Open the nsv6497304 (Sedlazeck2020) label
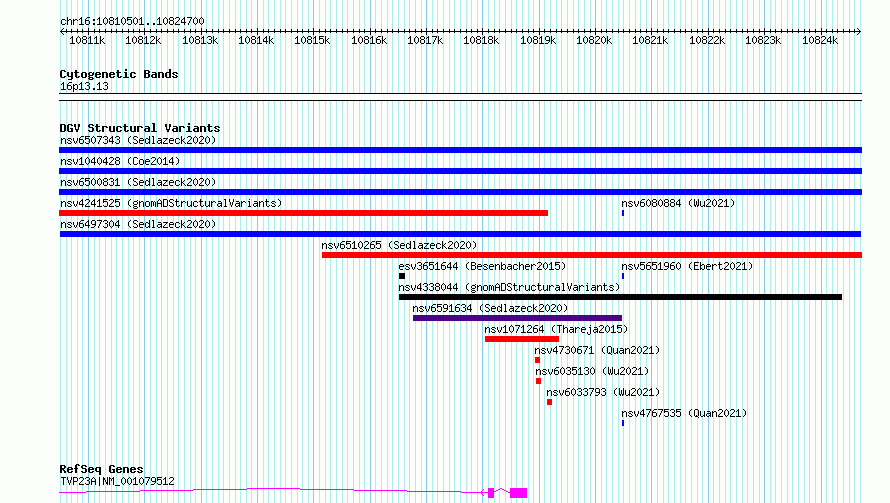 click(138, 224)
